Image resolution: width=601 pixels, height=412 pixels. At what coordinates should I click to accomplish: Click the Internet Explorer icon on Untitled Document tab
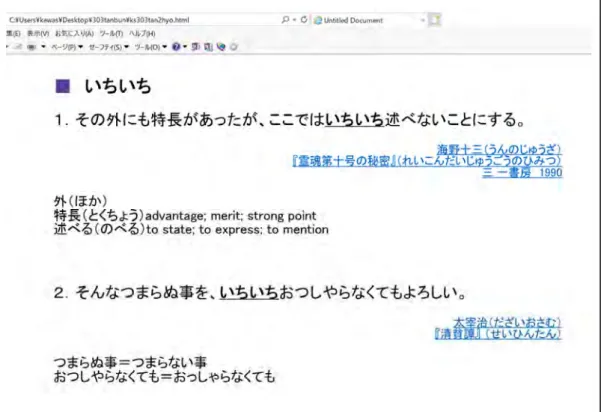(317, 20)
